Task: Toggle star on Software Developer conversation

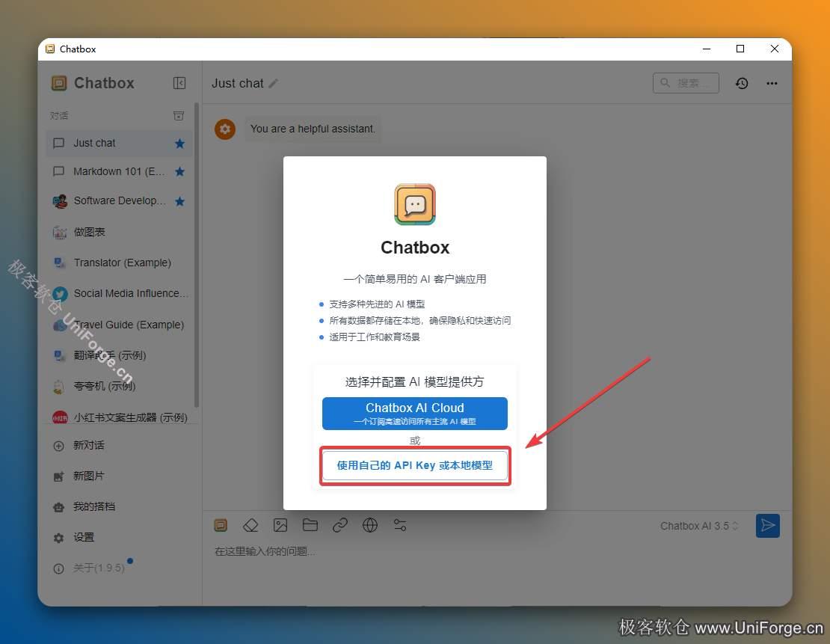Action: [180, 201]
